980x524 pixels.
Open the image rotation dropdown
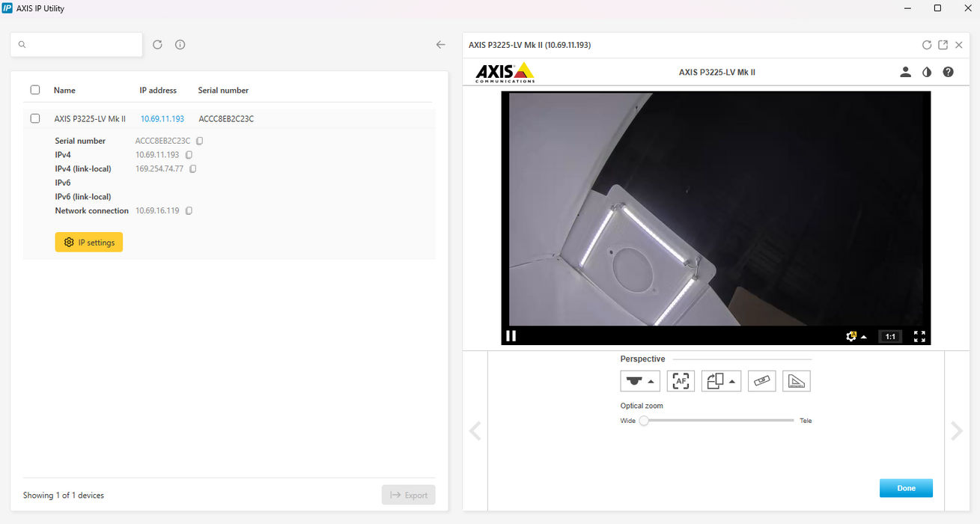(x=721, y=381)
